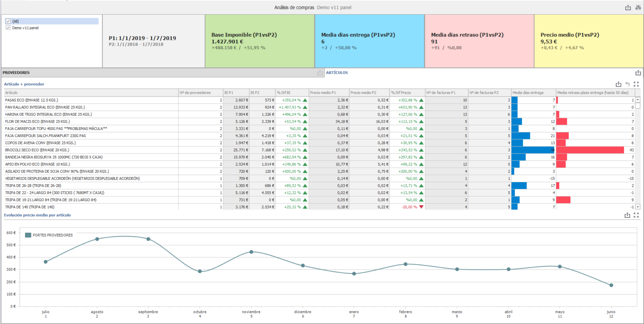The height and width of the screenshot is (324, 644).
Task: Toggle the (All) checkbox
Action: click(x=8, y=21)
